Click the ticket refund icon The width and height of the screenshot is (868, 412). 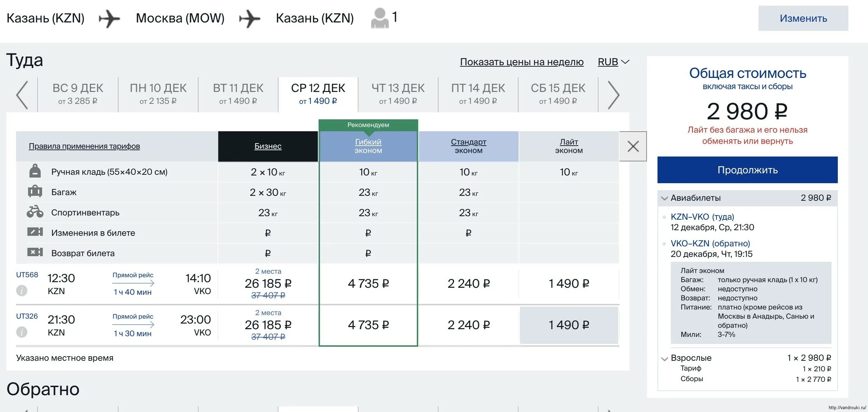(x=35, y=252)
